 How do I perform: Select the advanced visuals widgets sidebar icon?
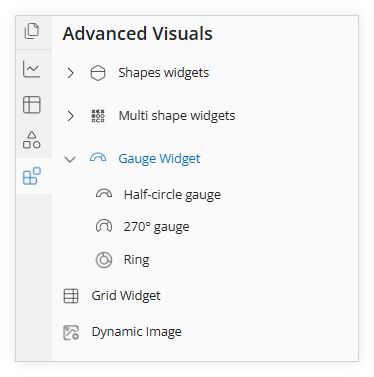coord(32,176)
